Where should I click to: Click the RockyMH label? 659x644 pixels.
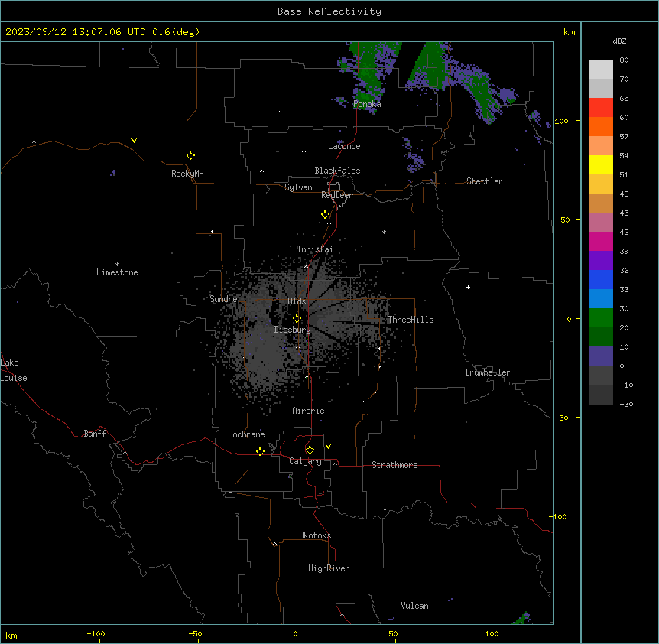click(x=187, y=174)
